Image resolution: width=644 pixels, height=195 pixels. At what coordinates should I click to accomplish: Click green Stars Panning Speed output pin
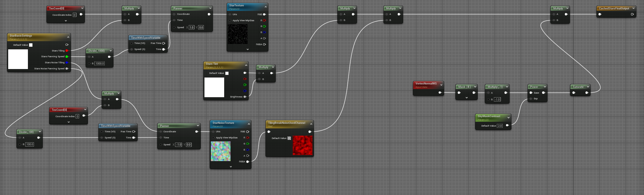tap(67, 57)
